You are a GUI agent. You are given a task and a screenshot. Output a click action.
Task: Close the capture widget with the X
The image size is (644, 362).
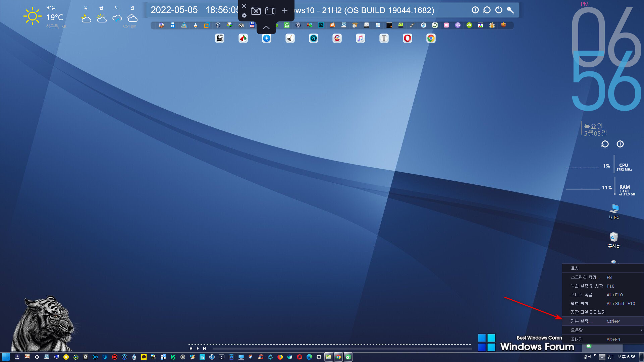(244, 6)
